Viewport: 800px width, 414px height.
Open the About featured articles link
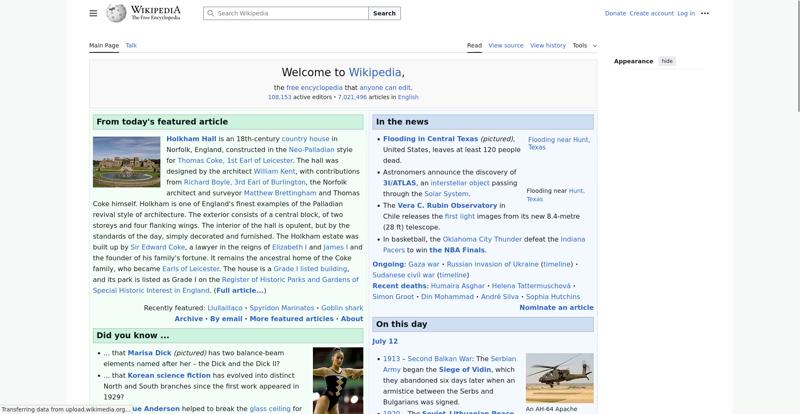point(352,319)
